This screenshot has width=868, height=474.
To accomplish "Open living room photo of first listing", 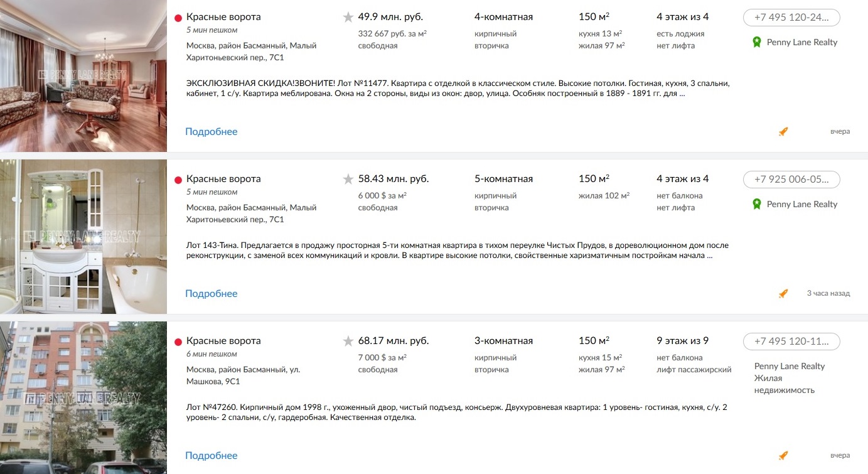I will [x=83, y=75].
